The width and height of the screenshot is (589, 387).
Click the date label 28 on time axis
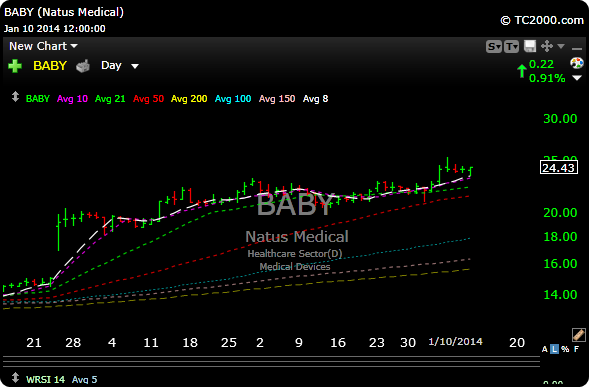pos(73,343)
